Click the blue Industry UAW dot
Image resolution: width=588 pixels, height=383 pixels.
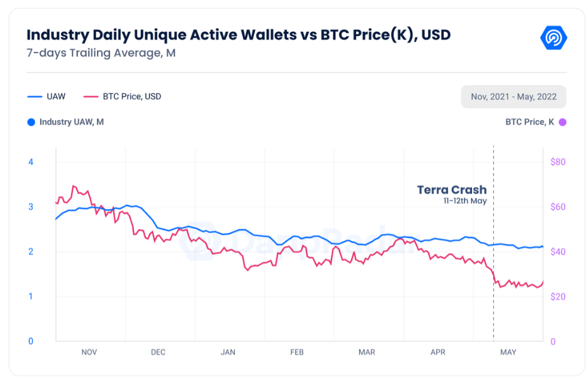32,122
